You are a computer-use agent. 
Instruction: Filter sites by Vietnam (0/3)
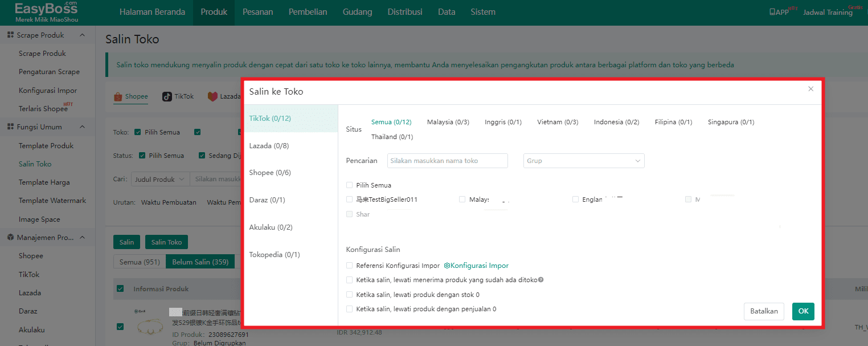point(558,122)
